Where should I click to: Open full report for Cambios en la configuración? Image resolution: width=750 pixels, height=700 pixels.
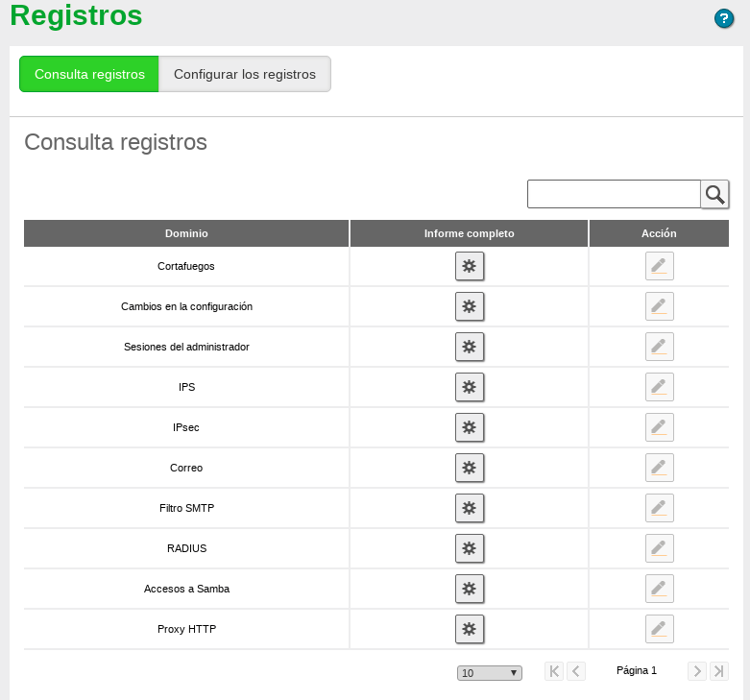tap(470, 306)
